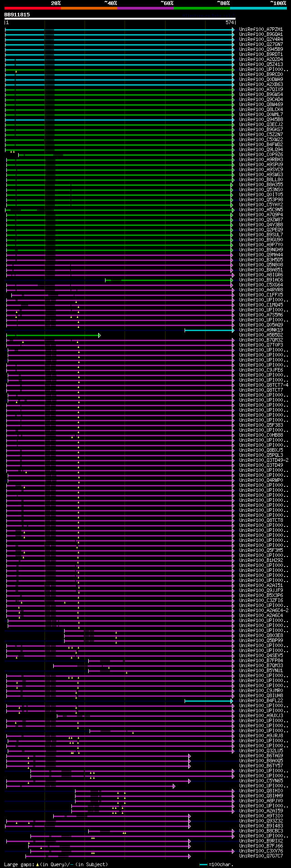Click the cyan 100char scale key at the bottom
This screenshot has width=291, height=868.
click(x=203, y=864)
